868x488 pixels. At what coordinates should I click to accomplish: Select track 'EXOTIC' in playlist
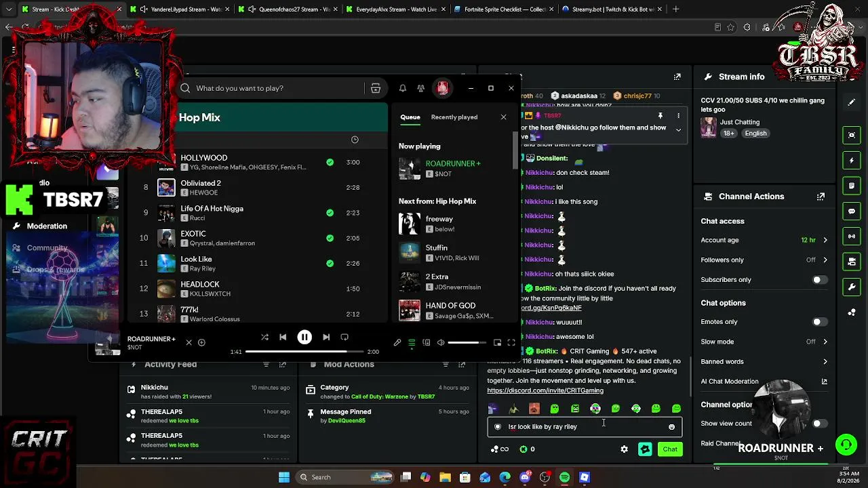coord(259,239)
